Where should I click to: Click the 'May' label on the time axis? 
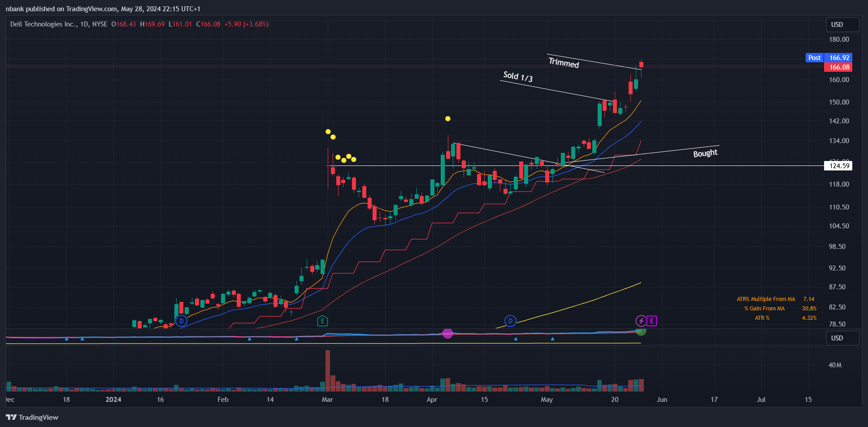coord(547,400)
